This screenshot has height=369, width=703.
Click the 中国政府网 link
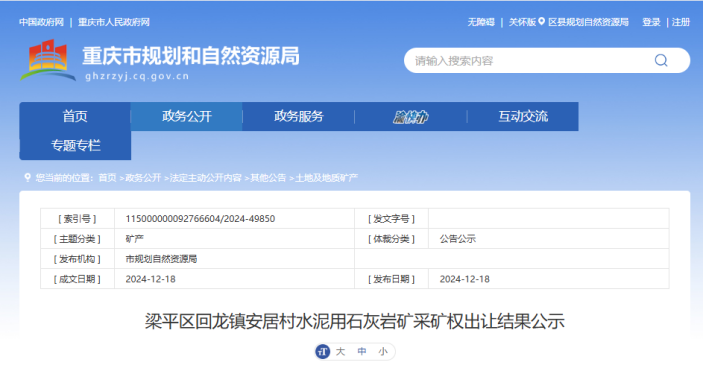coord(41,22)
